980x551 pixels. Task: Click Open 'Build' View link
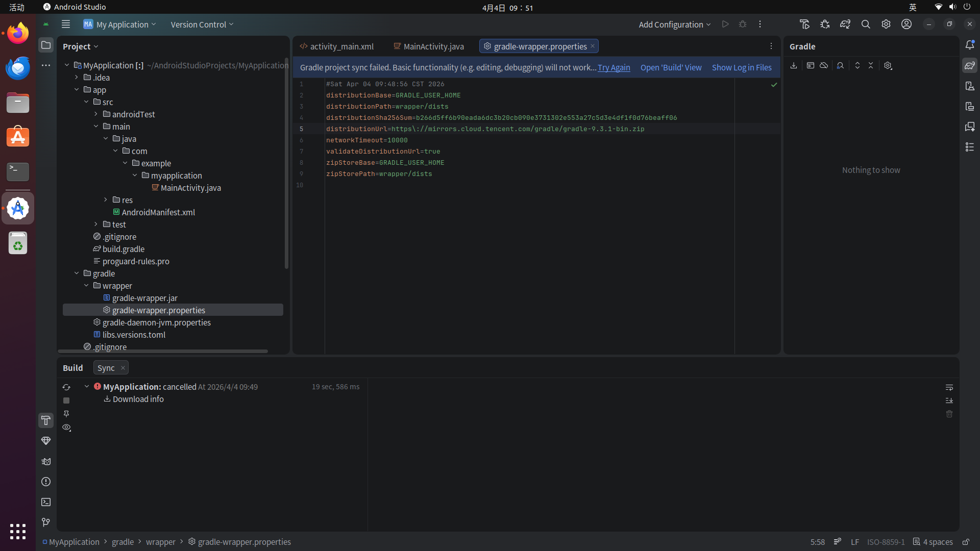(671, 67)
